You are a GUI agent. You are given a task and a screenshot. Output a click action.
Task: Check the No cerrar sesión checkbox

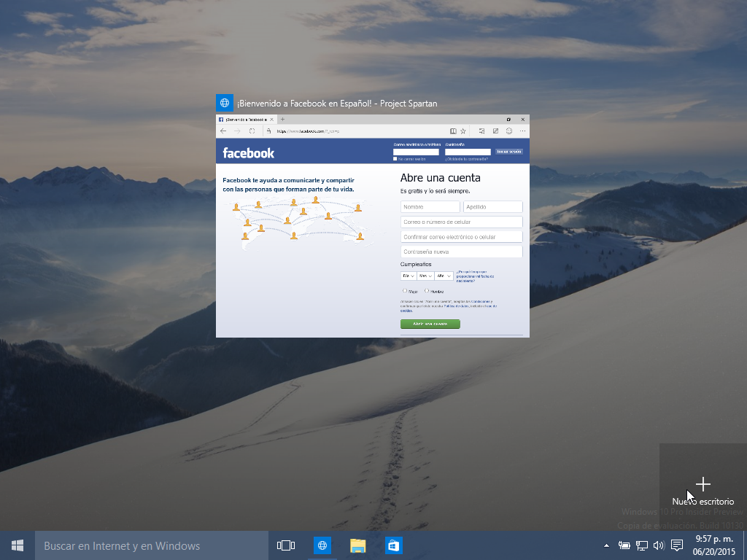click(x=395, y=158)
